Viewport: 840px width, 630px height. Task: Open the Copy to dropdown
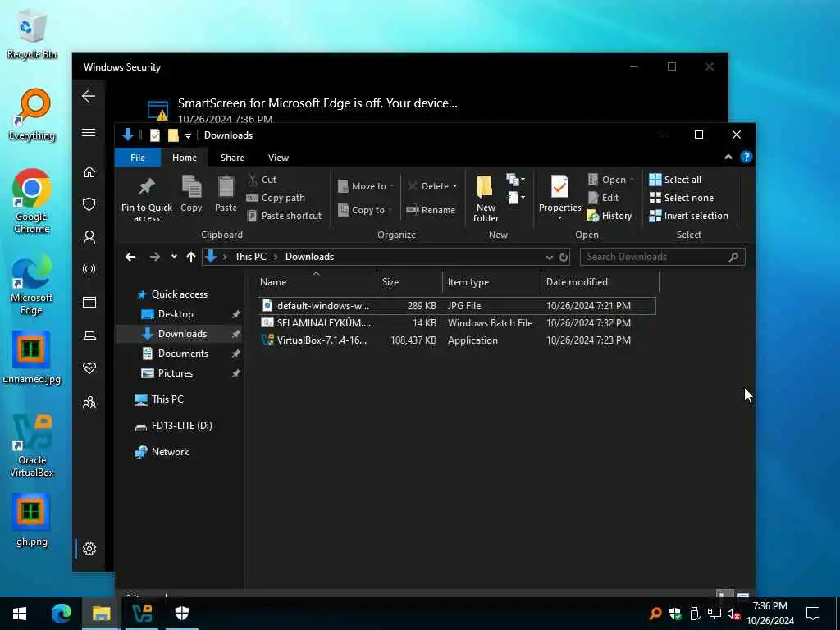point(365,210)
